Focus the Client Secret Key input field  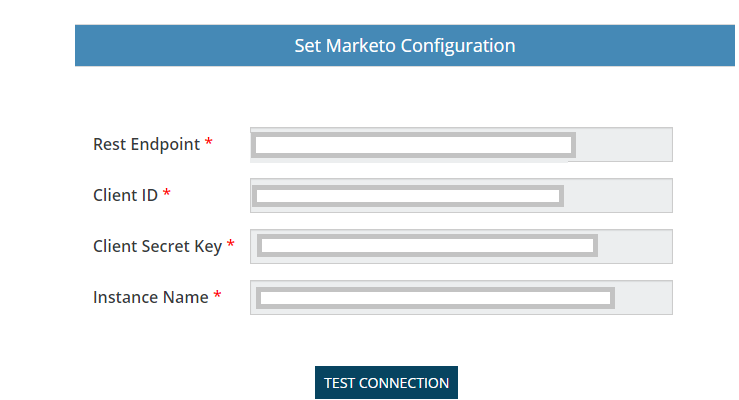(x=461, y=246)
